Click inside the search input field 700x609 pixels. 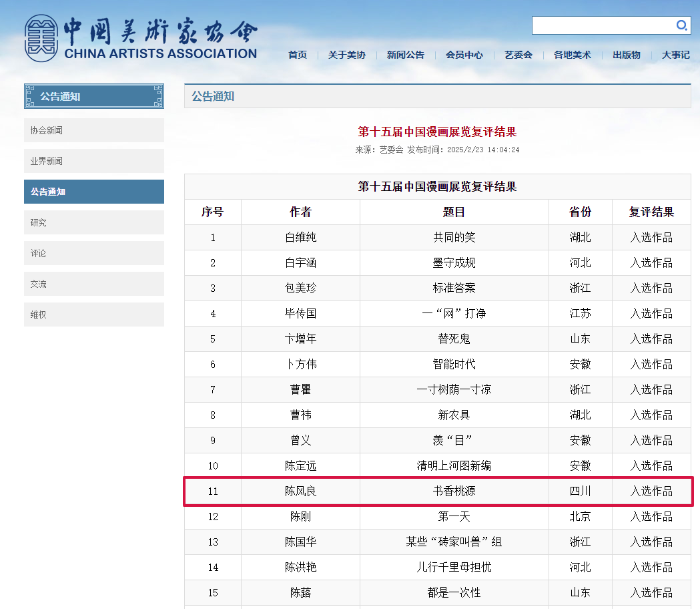[602, 25]
